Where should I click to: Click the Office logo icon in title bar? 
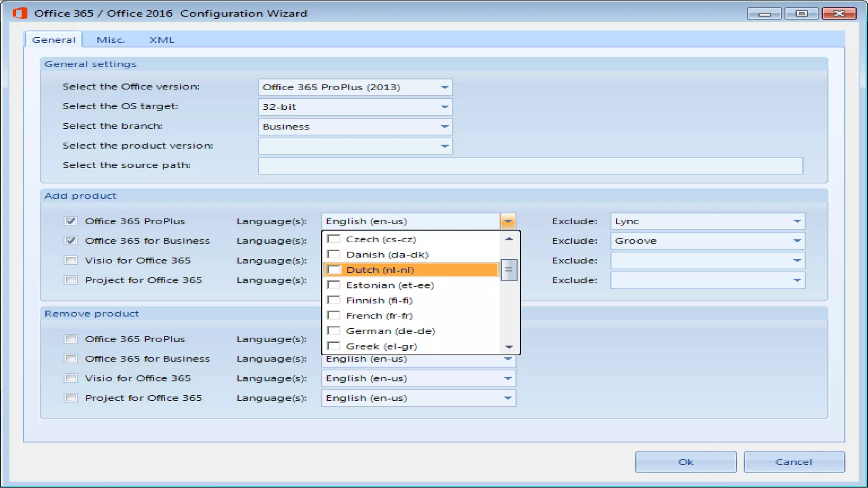coord(20,13)
